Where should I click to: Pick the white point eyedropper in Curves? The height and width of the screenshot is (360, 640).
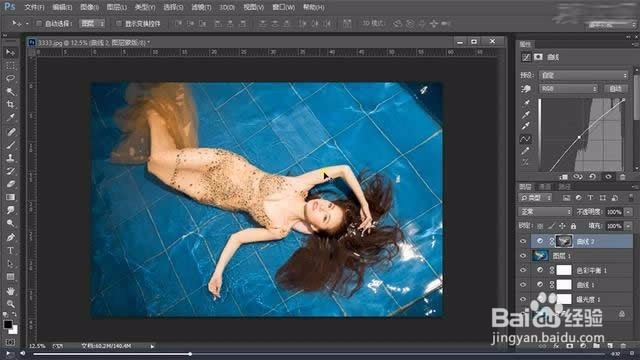[x=526, y=126]
